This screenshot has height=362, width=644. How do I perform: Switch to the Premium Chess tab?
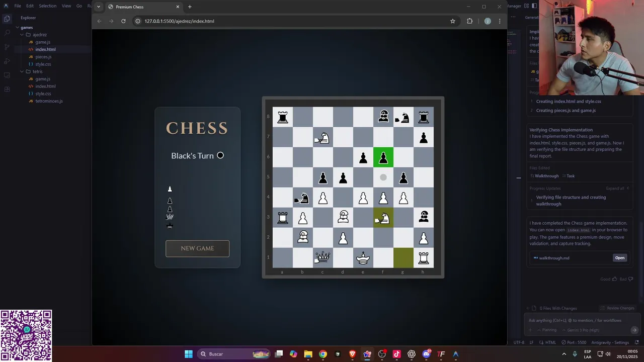coord(144,7)
